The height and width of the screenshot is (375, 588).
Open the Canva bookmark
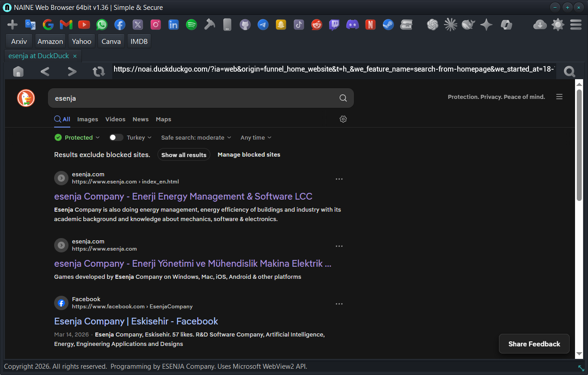(111, 41)
